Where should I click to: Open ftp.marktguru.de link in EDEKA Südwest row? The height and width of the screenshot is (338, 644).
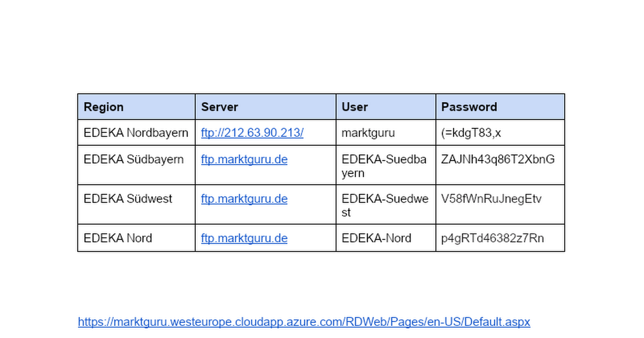point(244,199)
